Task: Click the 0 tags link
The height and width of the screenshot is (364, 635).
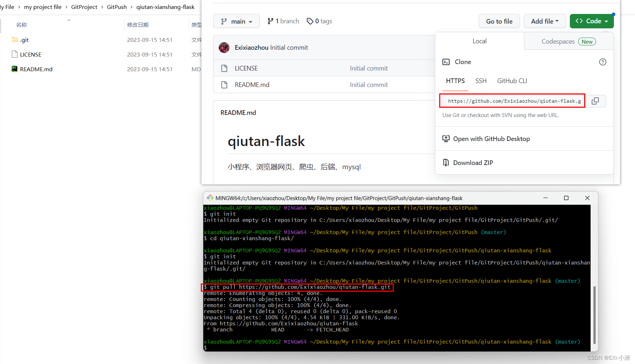Action: coord(319,21)
